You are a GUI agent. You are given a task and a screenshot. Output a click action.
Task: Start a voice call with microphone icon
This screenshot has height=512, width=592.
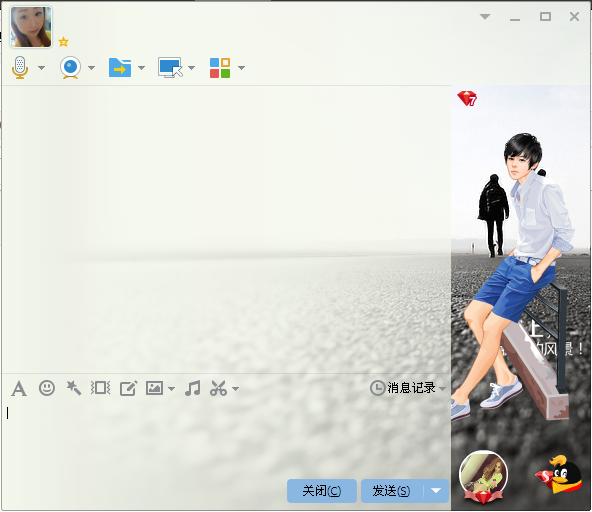pyautogui.click(x=20, y=68)
